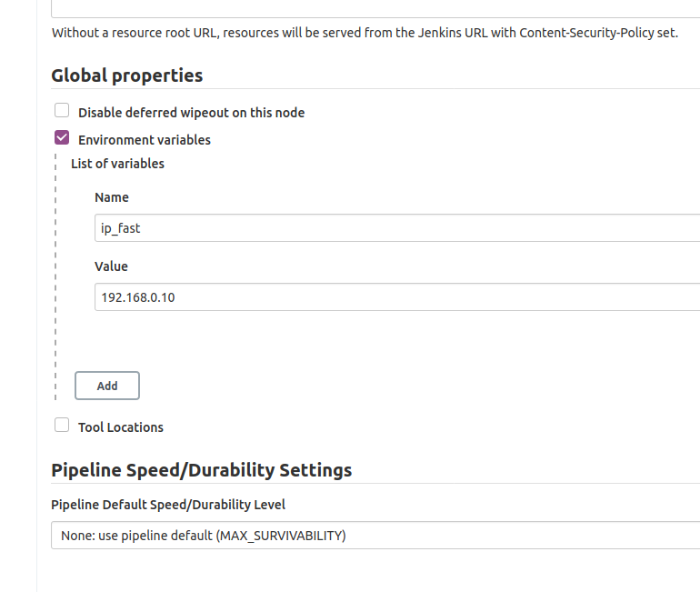
Task: Open the Pipeline Speed/Durability Level dropdown
Action: pyautogui.click(x=375, y=536)
